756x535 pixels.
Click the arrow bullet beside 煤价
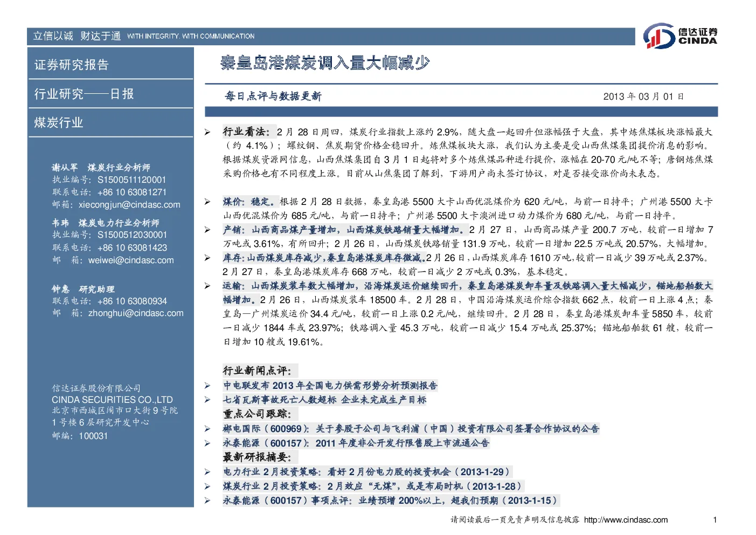coord(207,202)
